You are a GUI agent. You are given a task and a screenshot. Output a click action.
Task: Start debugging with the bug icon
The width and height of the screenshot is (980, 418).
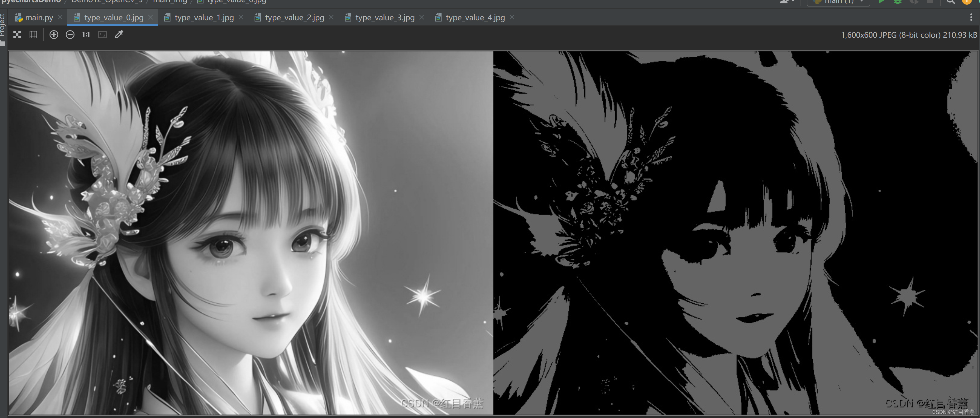(x=897, y=2)
